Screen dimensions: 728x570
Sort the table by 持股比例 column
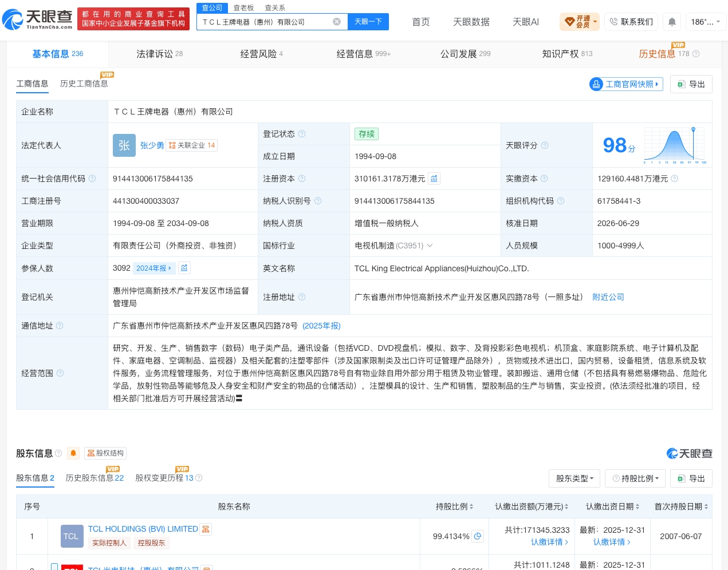(x=455, y=506)
